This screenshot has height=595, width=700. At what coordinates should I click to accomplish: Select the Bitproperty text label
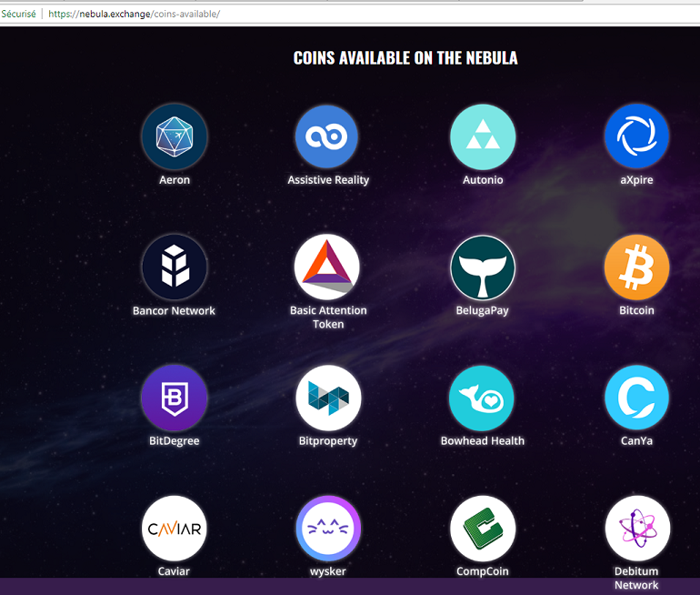pos(328,441)
